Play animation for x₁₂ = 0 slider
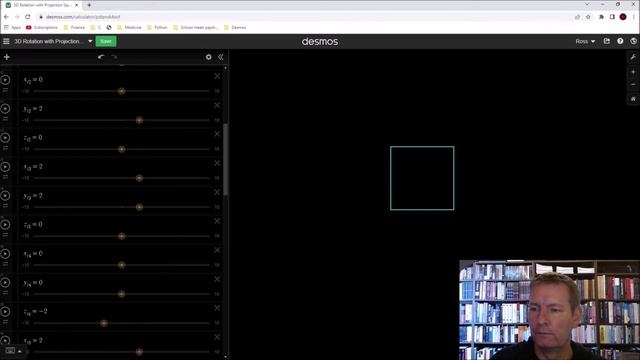The image size is (640, 360). click(x=5, y=80)
